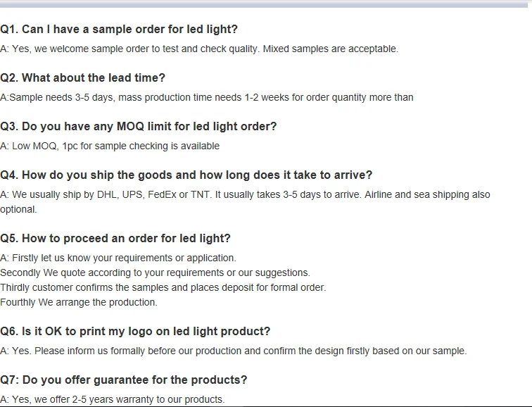The height and width of the screenshot is (407, 532).
Task: Select the Q6 print my logo question
Action: coord(135,331)
